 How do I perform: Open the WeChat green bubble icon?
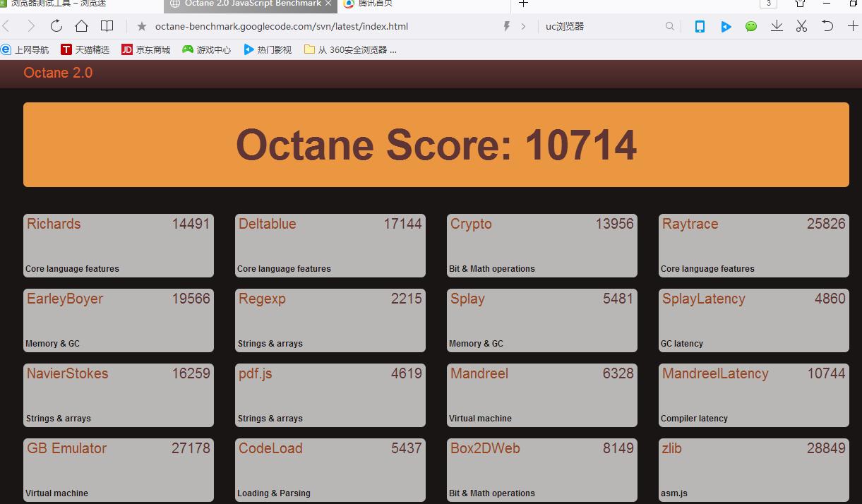click(751, 26)
